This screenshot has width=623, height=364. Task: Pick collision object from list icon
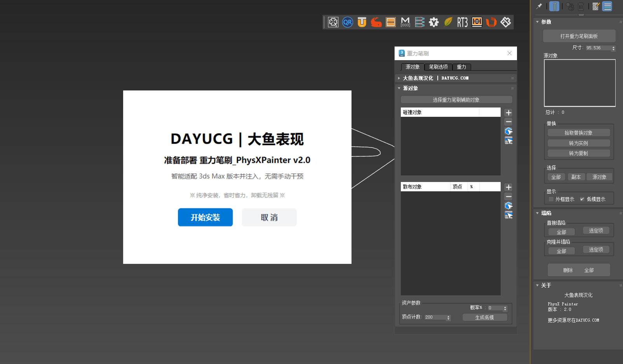coord(508,140)
